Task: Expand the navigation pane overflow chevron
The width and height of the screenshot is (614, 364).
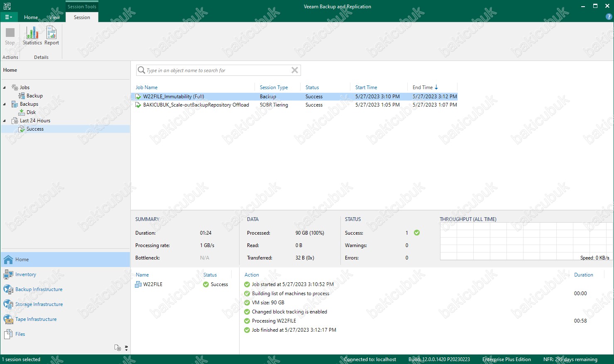Action: 126,348
